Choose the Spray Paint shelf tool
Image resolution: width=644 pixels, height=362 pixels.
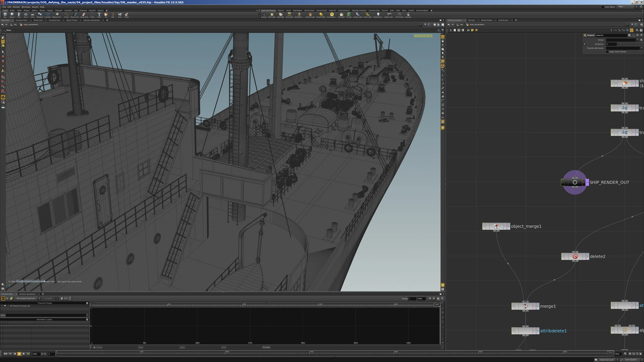pyautogui.click(x=84, y=15)
